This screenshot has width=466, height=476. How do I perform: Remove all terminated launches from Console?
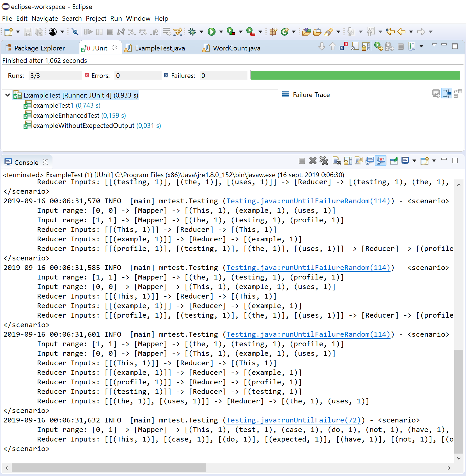click(x=324, y=161)
